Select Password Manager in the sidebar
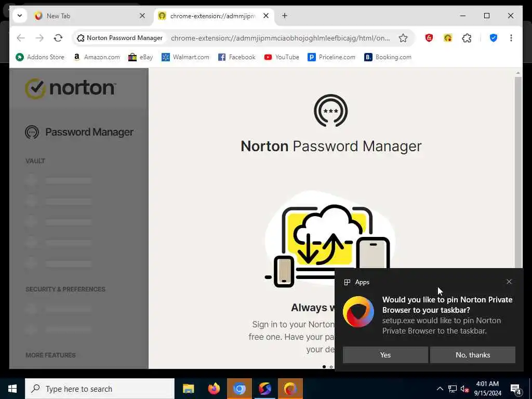The width and height of the screenshot is (532, 399). (x=79, y=132)
